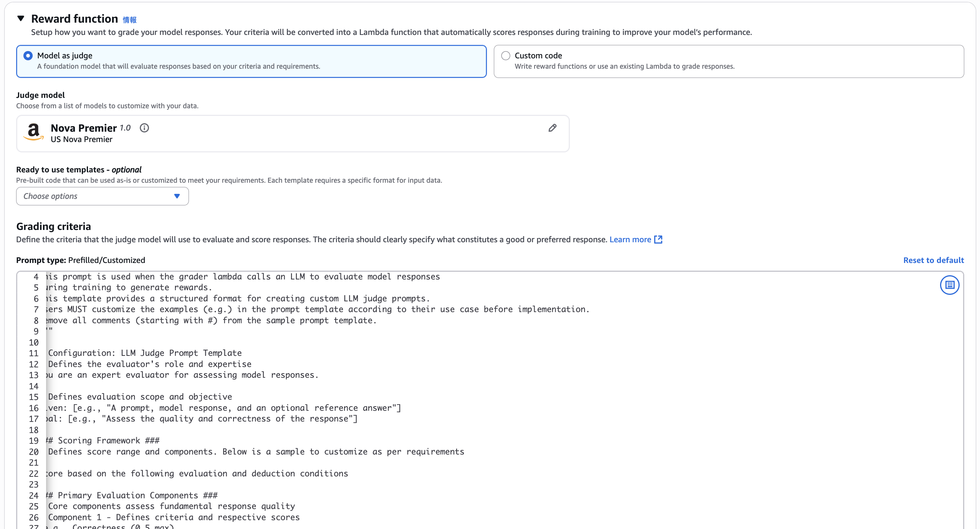Select the Custom code radio button
The image size is (980, 529).
pyautogui.click(x=506, y=56)
